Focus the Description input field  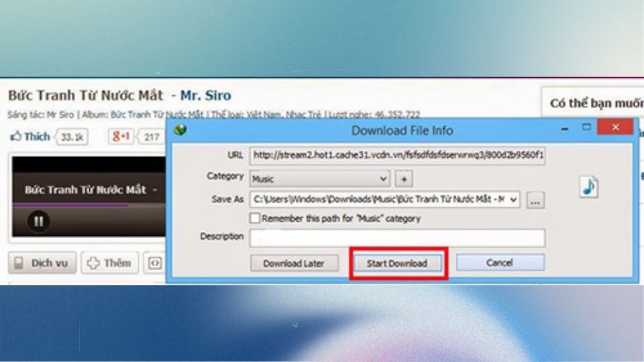coord(397,238)
